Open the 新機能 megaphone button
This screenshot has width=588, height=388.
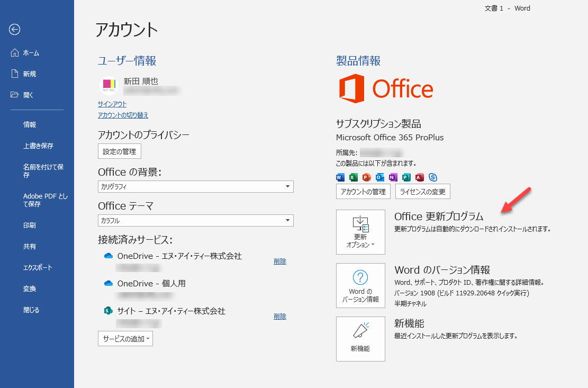click(x=360, y=339)
